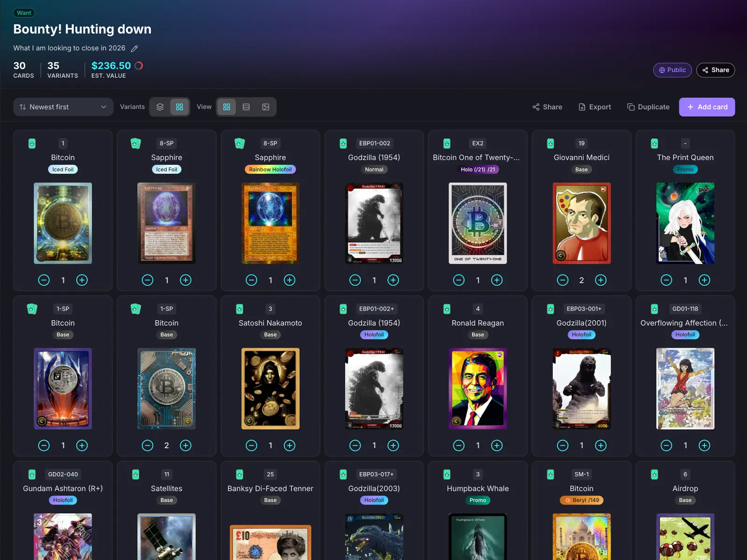Export the card list
Image resolution: width=747 pixels, height=560 pixels.
tap(595, 107)
